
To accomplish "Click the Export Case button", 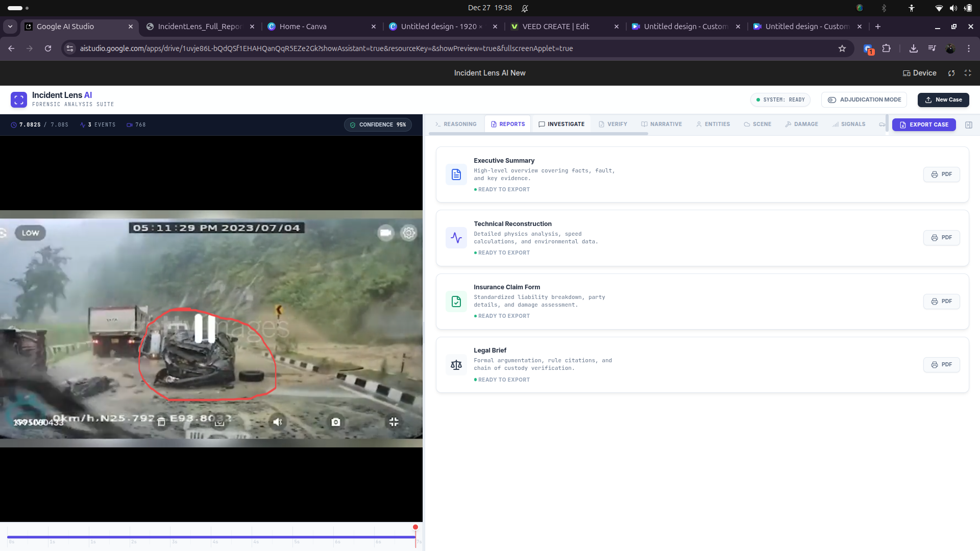I will click(x=924, y=125).
